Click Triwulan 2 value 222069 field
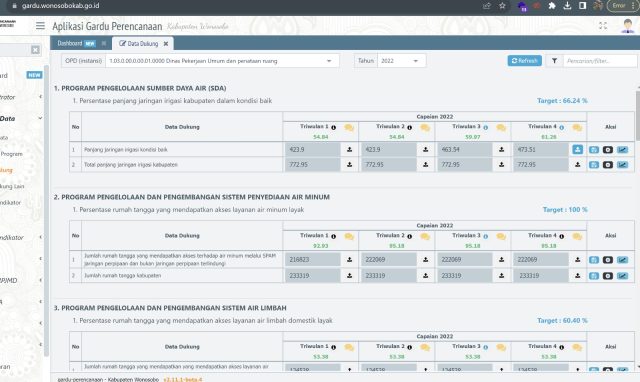The height and width of the screenshot is (382, 640). point(389,260)
